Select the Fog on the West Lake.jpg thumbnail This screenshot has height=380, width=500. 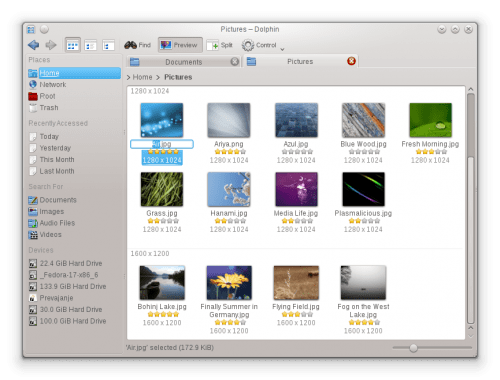tap(363, 283)
